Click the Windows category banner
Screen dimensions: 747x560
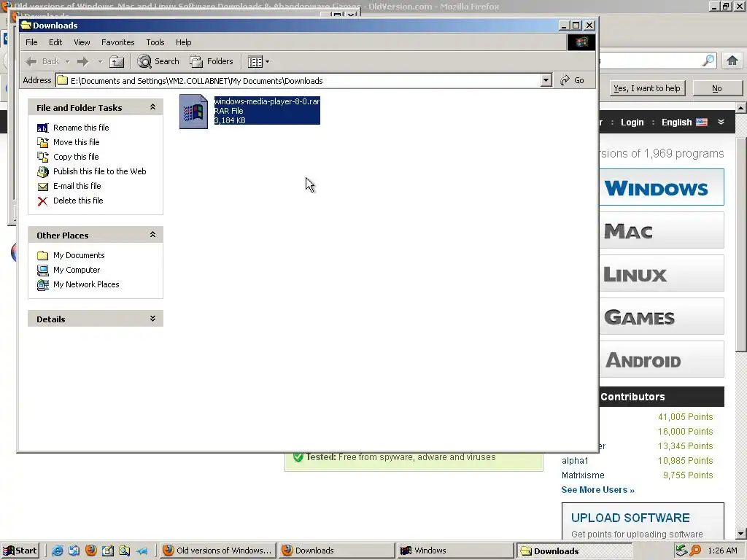click(661, 187)
